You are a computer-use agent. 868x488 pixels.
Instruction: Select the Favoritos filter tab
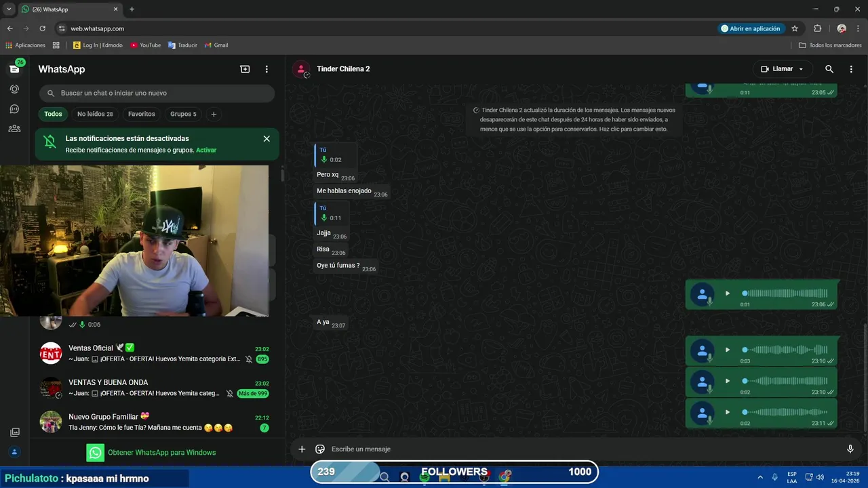[142, 114]
